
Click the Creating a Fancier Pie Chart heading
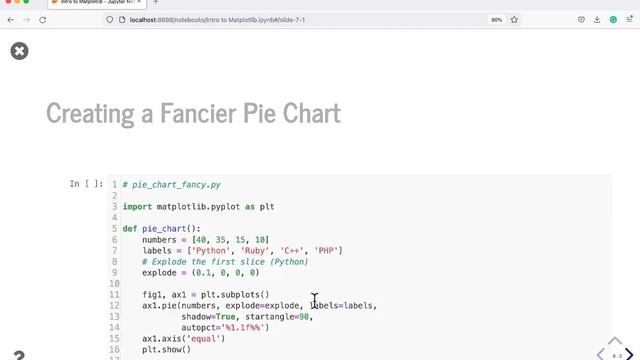click(x=193, y=113)
